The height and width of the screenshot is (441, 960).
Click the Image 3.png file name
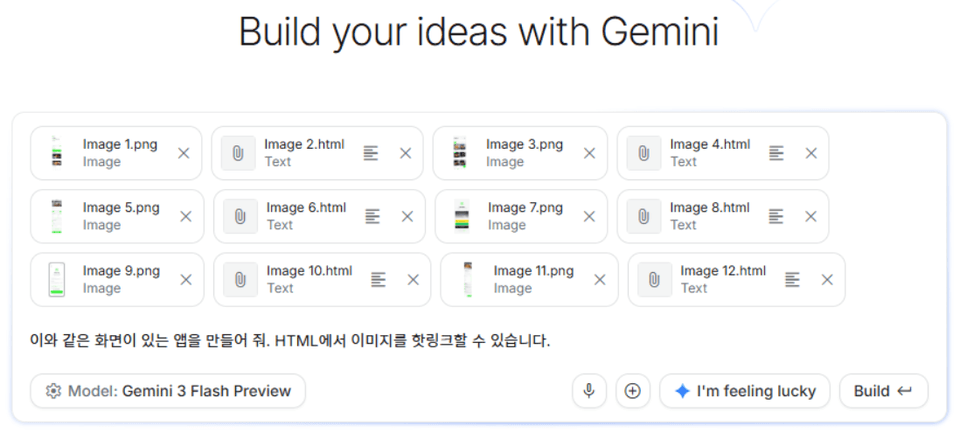(x=525, y=145)
